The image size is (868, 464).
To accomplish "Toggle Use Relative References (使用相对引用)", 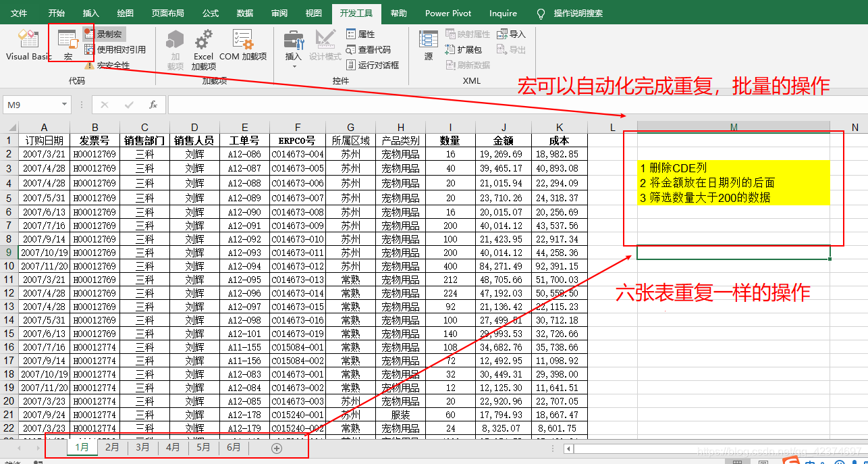I will (115, 49).
